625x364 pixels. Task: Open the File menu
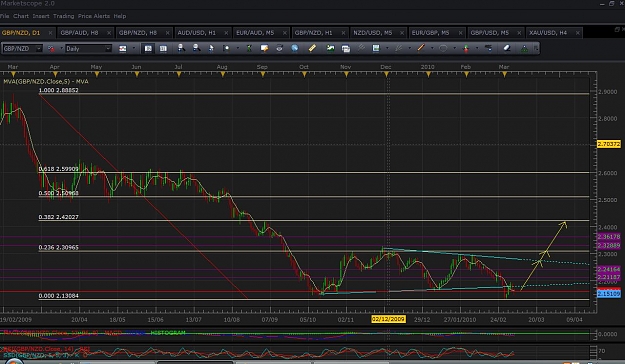[4, 16]
